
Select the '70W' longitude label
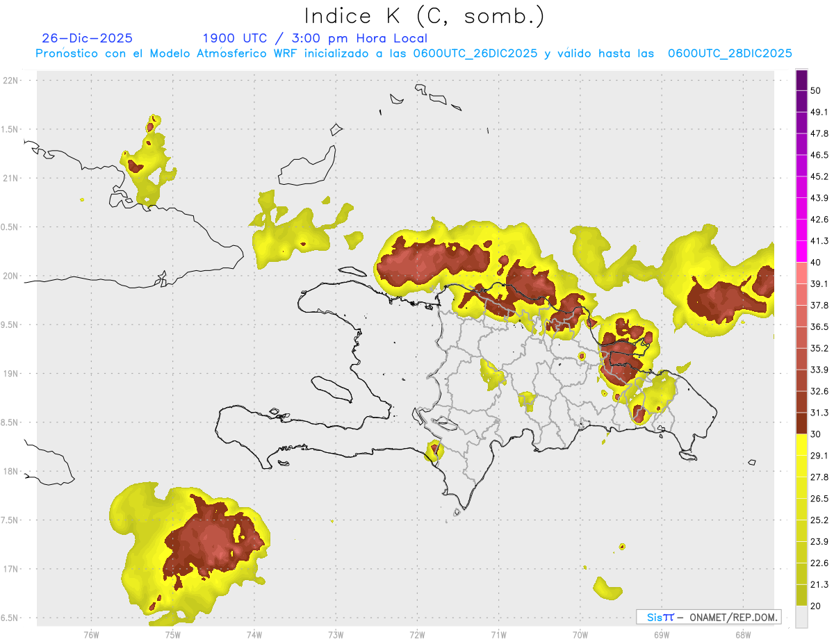pos(580,634)
